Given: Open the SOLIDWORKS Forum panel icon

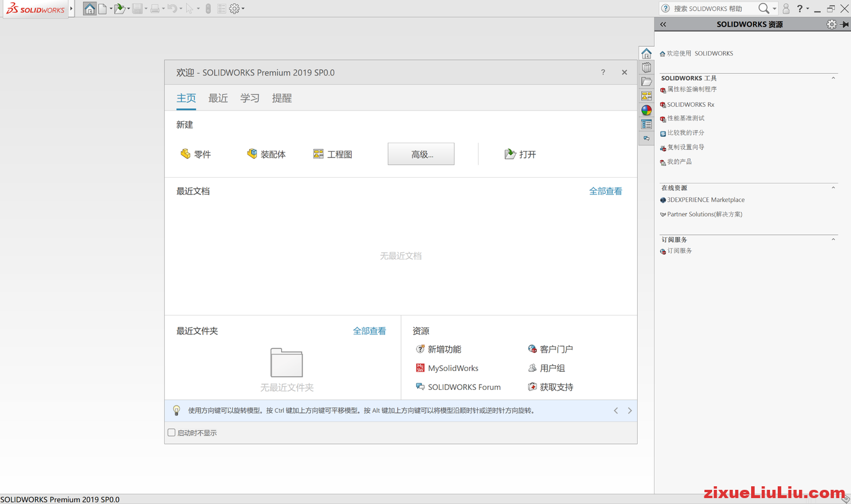Looking at the screenshot, I should click(646, 138).
